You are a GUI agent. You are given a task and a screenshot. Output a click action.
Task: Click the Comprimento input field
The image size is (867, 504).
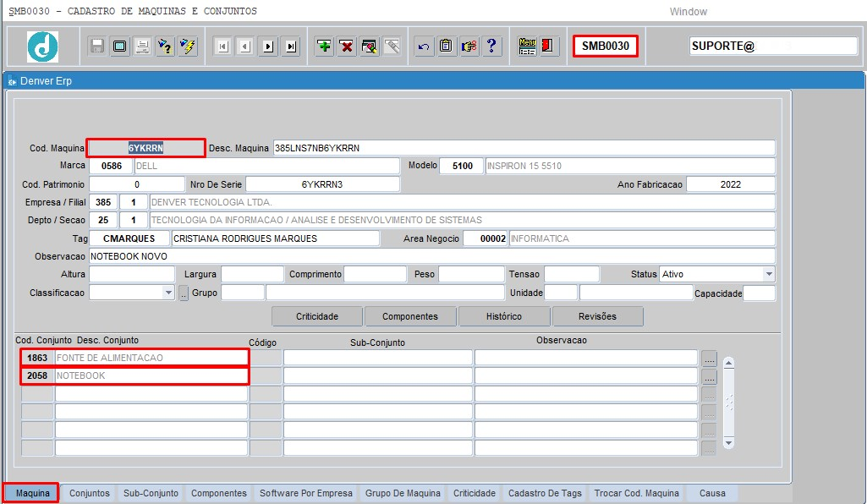375,274
